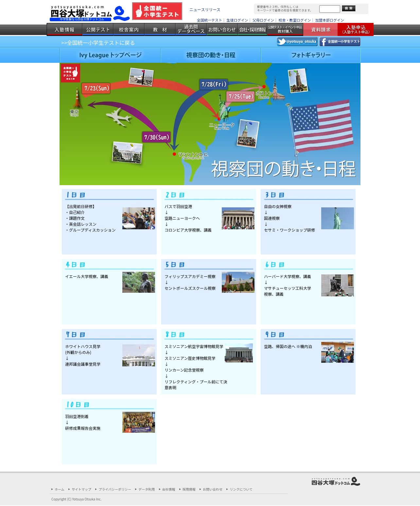This screenshot has width=420, height=506.
Task: Select the 公開テスト menu item
Action: coord(98,29)
